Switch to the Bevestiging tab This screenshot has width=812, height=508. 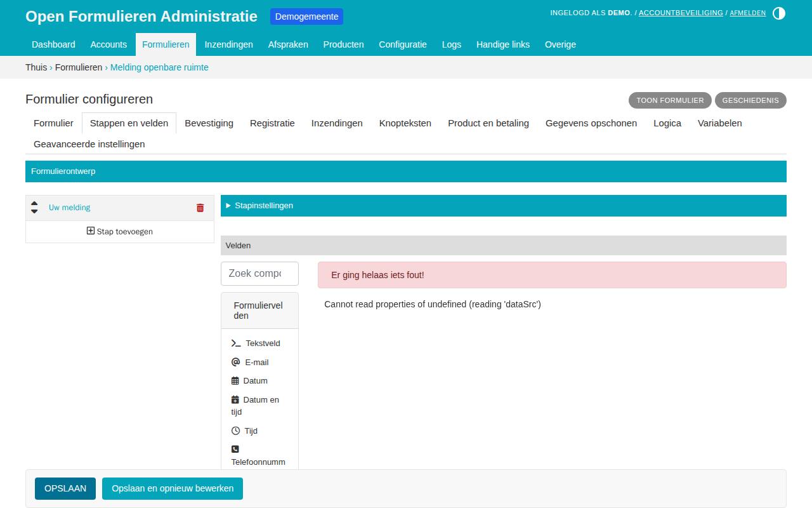209,123
